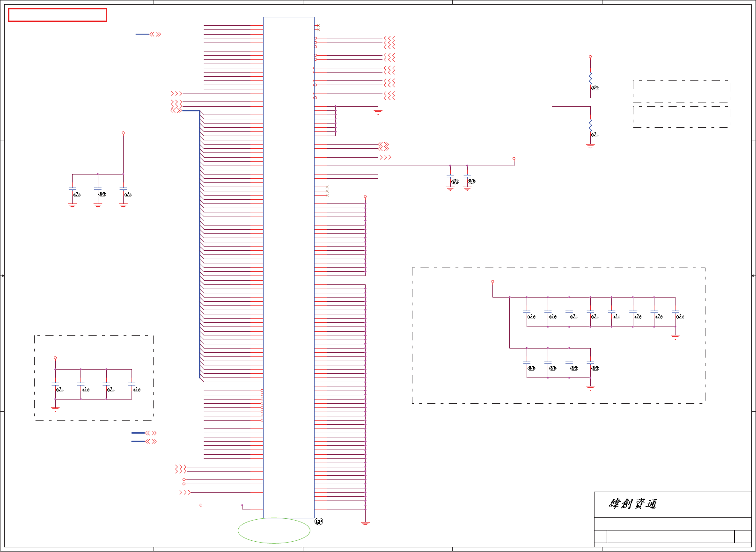The image size is (756, 552).
Task: Select the green ellipse below the main IC
Action: (274, 530)
